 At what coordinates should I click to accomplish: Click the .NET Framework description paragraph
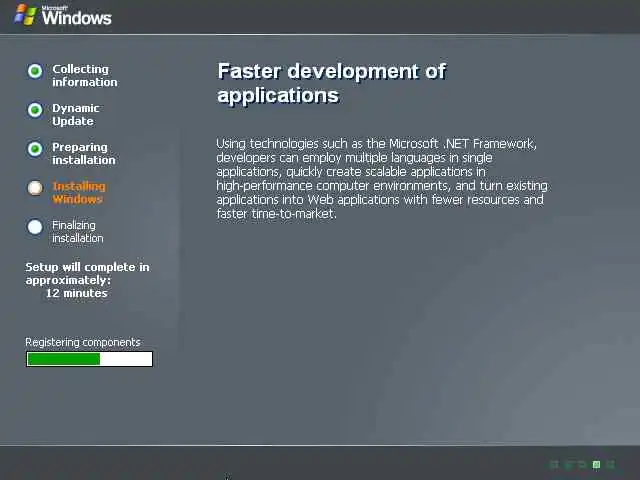coord(382,179)
